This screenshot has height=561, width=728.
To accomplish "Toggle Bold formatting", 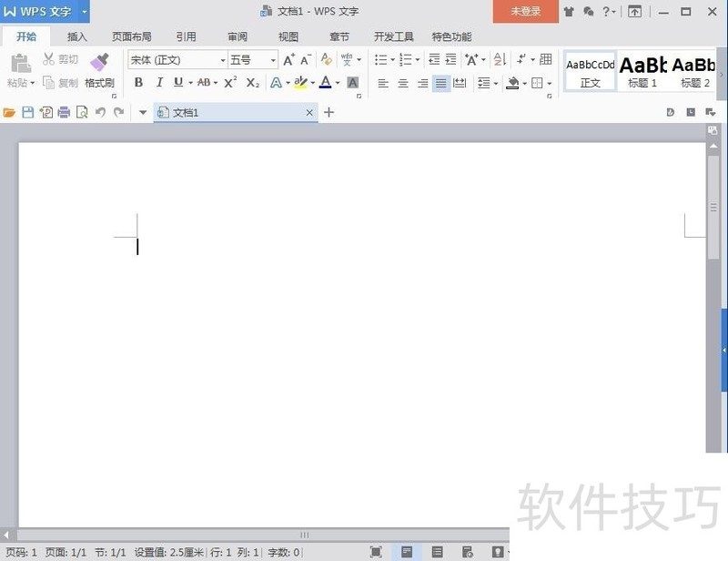I will tap(138, 83).
